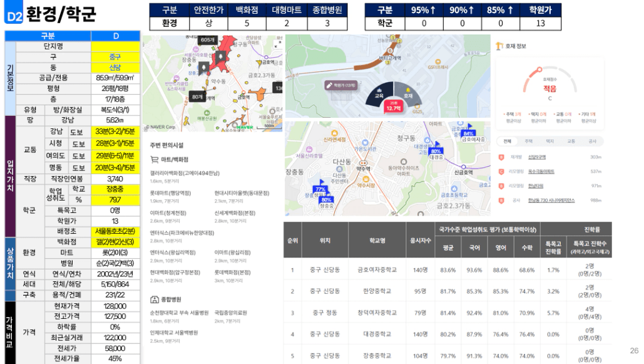Screen dimensions: 644x364
Task: Click the 직장인연봉 value 3,740
Action: click(115, 179)
